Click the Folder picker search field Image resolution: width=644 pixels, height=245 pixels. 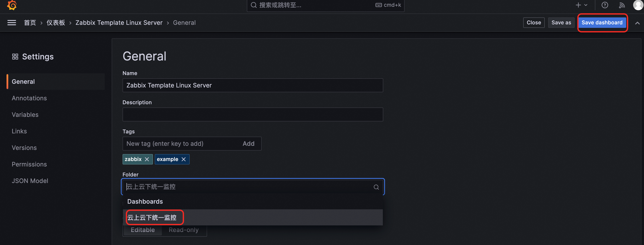(253, 187)
